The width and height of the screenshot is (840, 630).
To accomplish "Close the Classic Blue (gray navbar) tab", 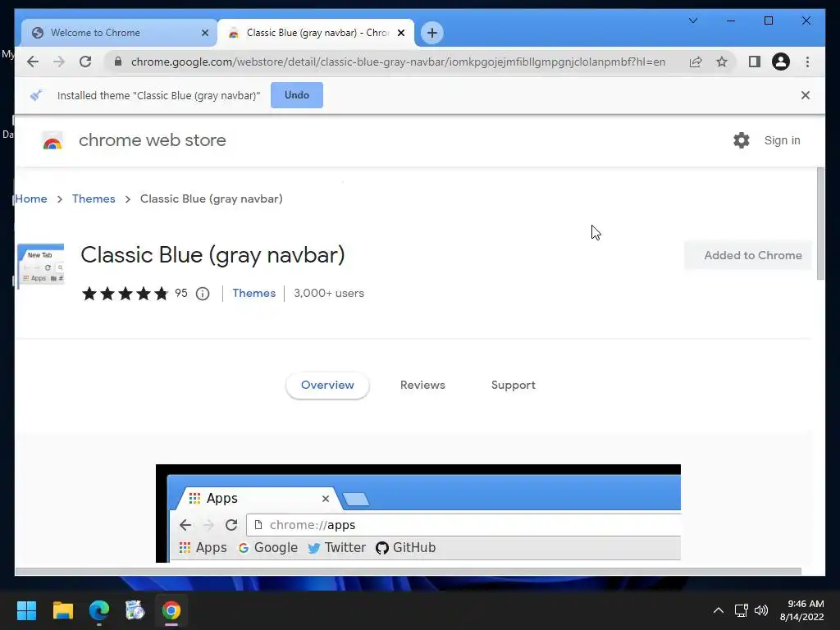I will 400,33.
